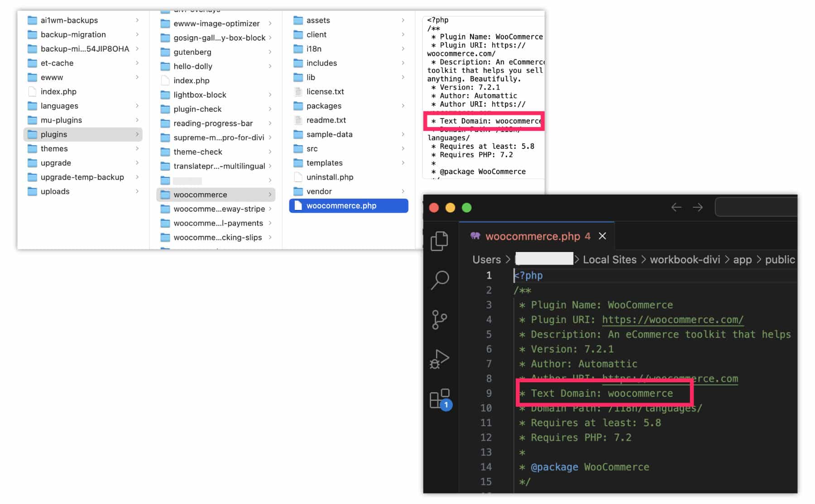Open Extensions view in VS Code
The image size is (815, 504).
click(440, 399)
